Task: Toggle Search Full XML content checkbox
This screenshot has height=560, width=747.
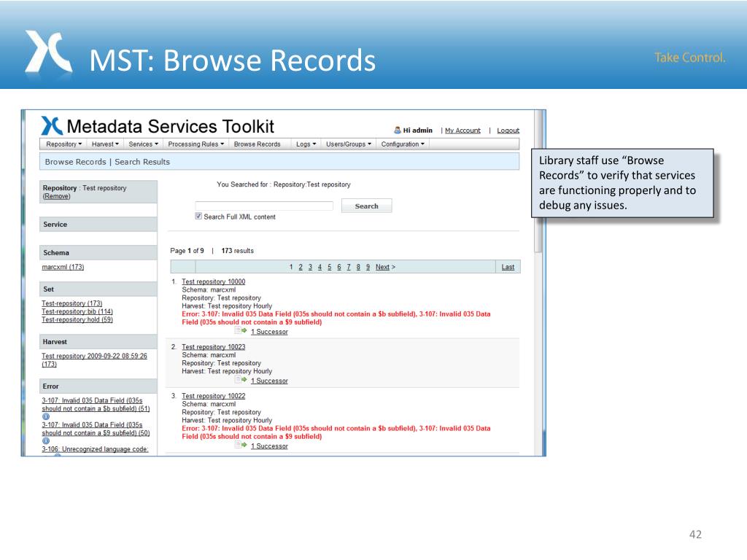Action: [x=198, y=216]
